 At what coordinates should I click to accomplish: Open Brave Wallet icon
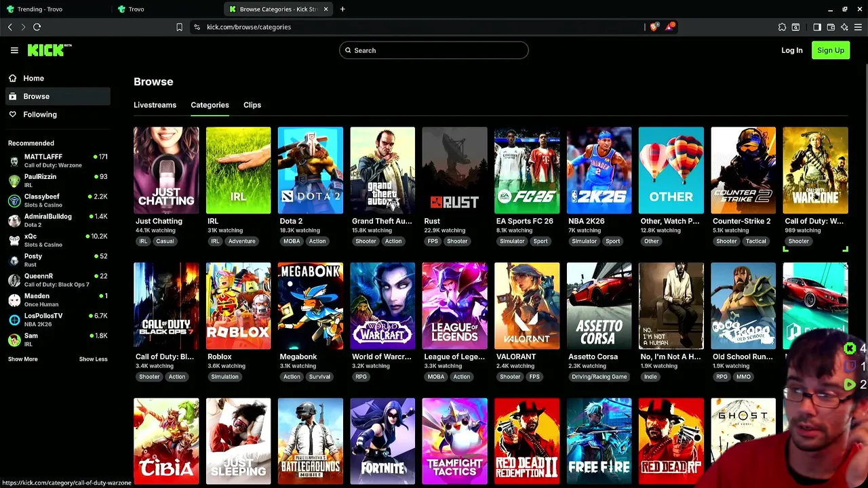click(831, 27)
